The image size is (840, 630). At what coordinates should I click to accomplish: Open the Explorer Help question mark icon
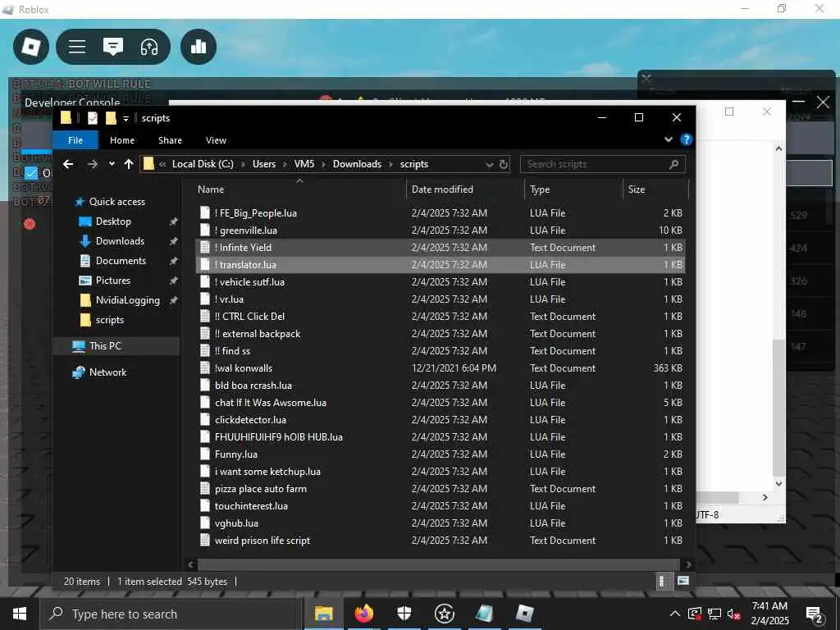(686, 139)
